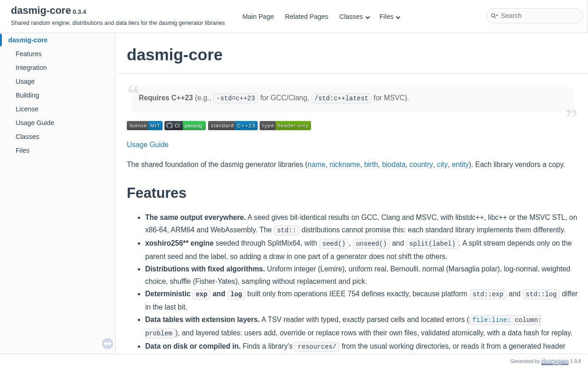Viewport: 588px width, 368px height.
Task: Click the file:line: code link
Action: pyautogui.click(x=492, y=320)
